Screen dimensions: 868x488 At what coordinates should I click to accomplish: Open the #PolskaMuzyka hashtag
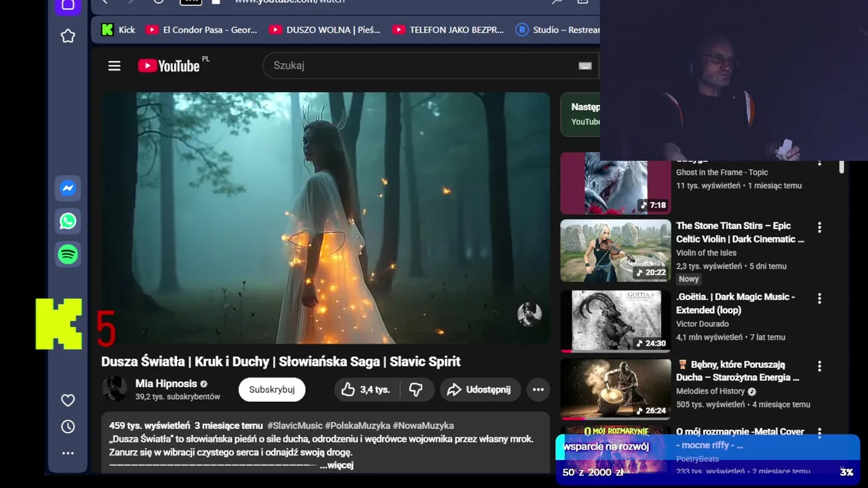point(357,426)
